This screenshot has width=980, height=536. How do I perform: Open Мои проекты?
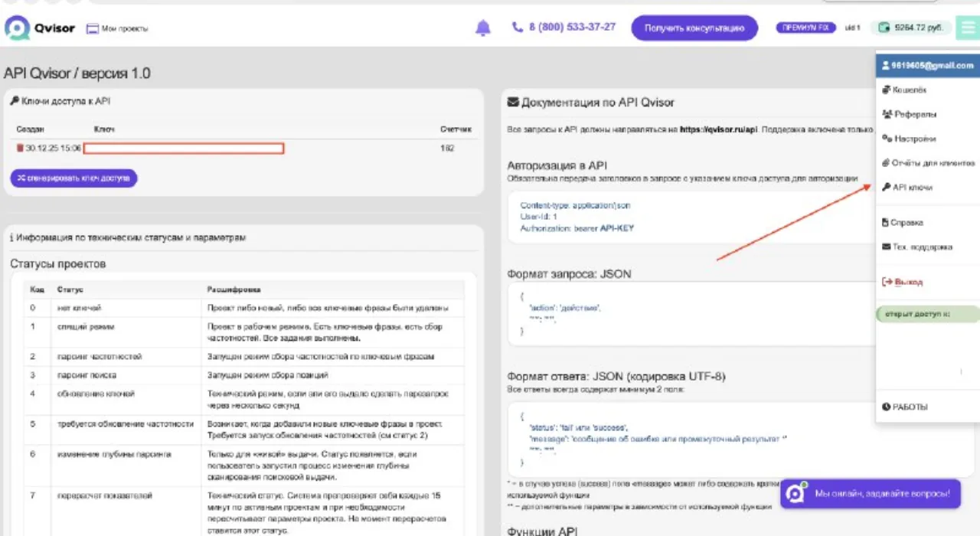coord(117,28)
